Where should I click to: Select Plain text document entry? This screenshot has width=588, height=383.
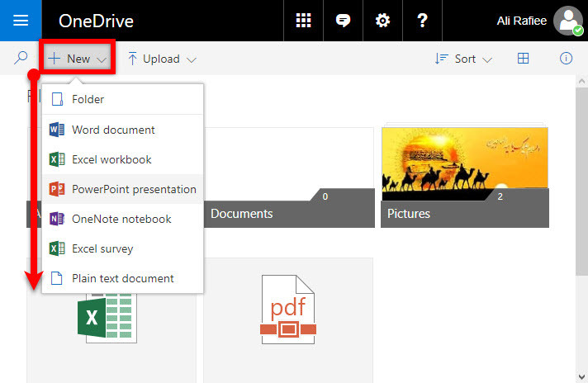pos(122,278)
